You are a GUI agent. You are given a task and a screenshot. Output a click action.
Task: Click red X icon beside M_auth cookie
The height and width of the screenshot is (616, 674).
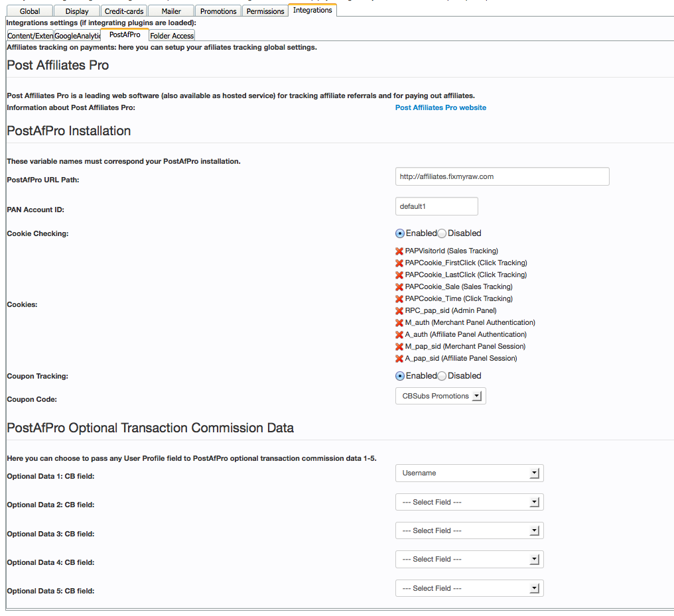coord(399,323)
